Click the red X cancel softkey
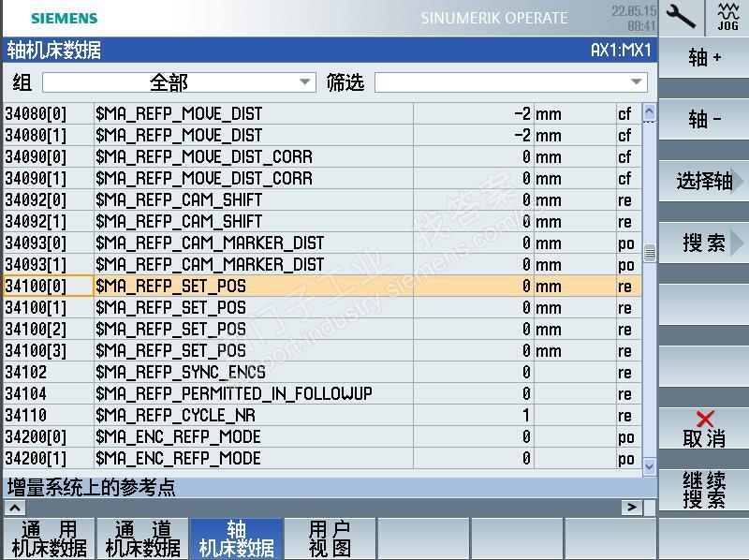 (704, 429)
